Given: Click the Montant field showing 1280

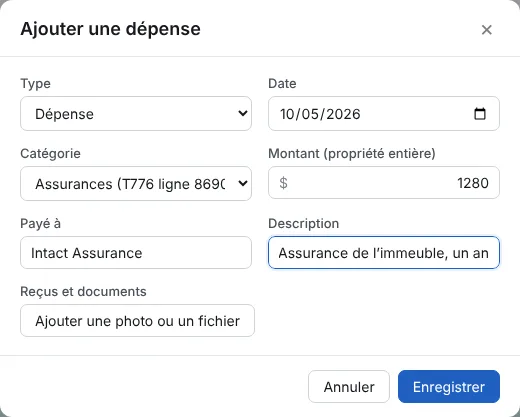Looking at the screenshot, I should click(x=384, y=183).
